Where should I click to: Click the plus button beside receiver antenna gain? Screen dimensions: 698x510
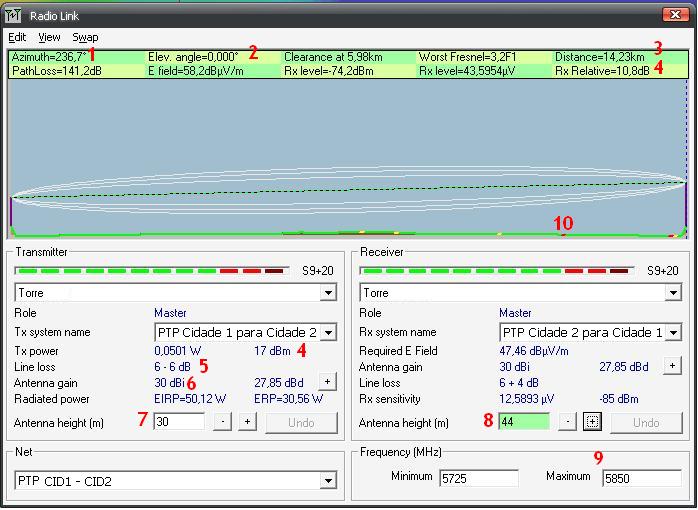[672, 366]
